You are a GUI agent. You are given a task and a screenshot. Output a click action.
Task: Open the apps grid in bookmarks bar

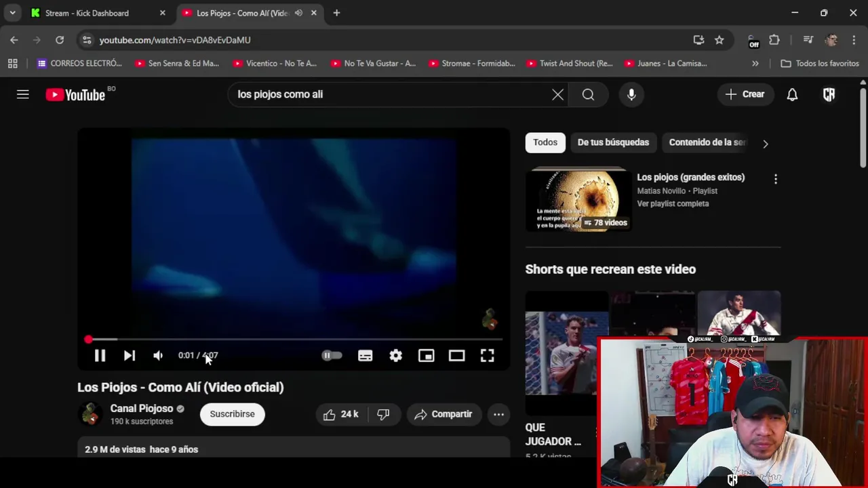click(12, 64)
